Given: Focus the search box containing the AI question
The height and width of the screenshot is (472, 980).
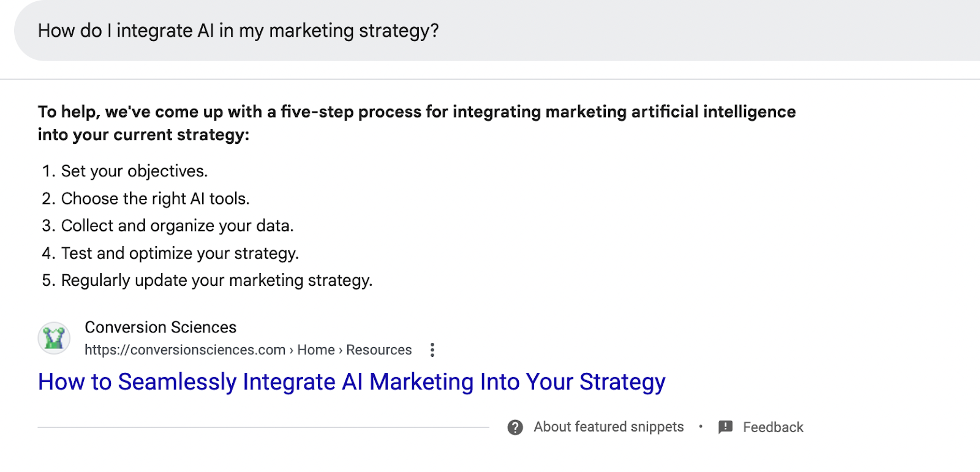Looking at the screenshot, I should [x=490, y=31].
